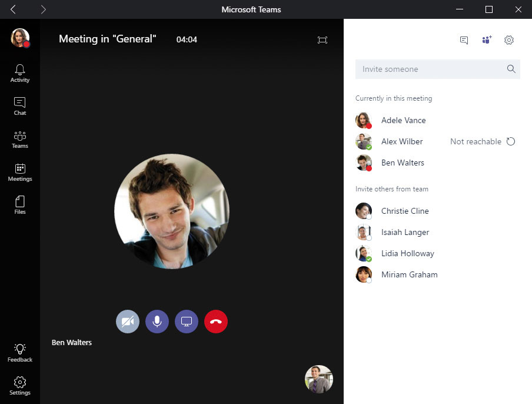Navigate forward with the right arrow

(43, 9)
